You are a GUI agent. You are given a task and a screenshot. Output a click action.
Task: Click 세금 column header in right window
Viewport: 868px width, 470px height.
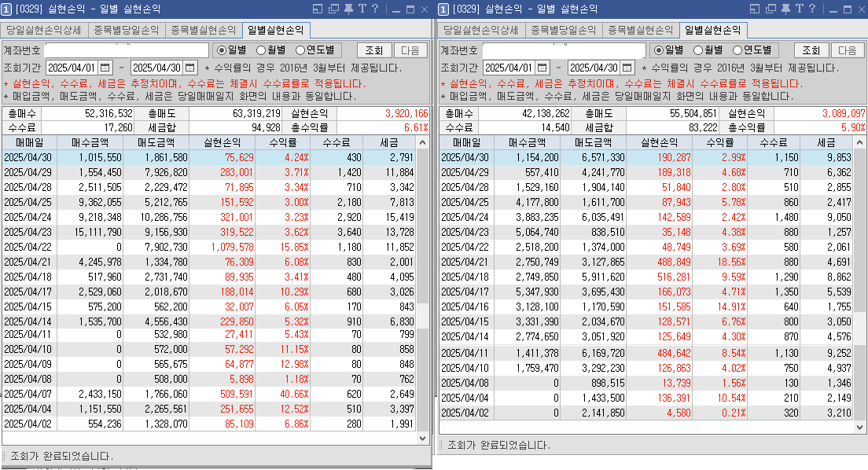[827, 143]
